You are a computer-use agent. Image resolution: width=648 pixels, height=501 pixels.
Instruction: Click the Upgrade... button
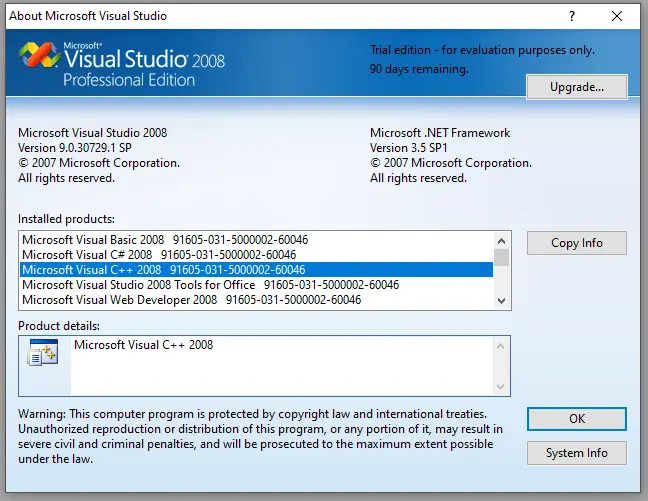(577, 87)
